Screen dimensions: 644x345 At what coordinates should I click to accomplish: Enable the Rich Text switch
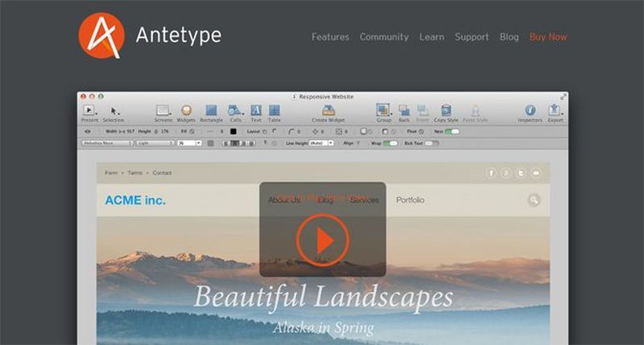[431, 143]
